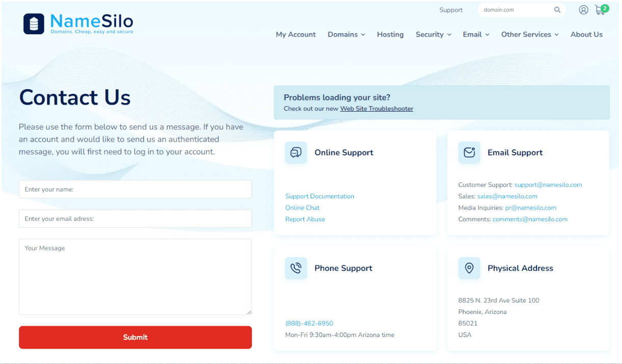Expand the Email menu chevron
622x364 pixels.
pos(487,35)
